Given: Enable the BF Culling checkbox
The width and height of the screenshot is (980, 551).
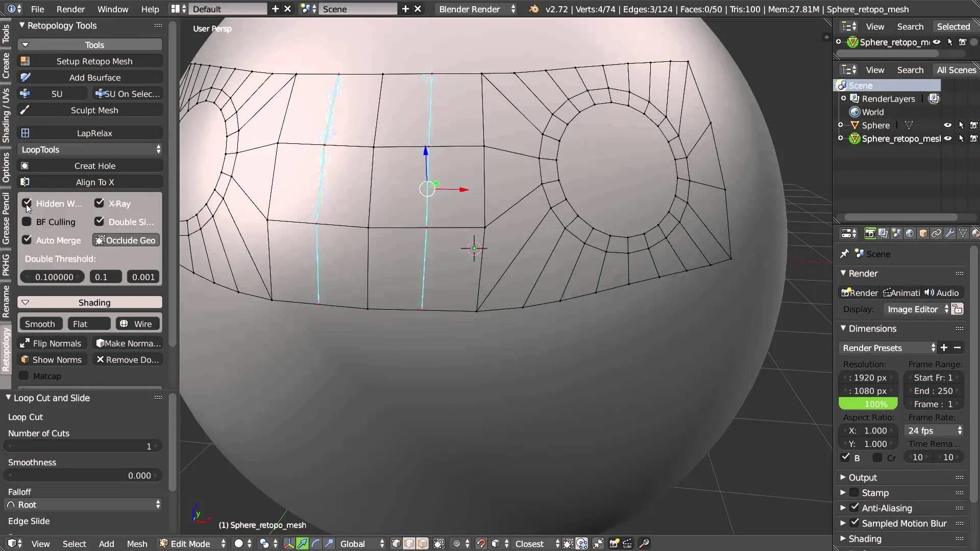Looking at the screenshot, I should (27, 221).
